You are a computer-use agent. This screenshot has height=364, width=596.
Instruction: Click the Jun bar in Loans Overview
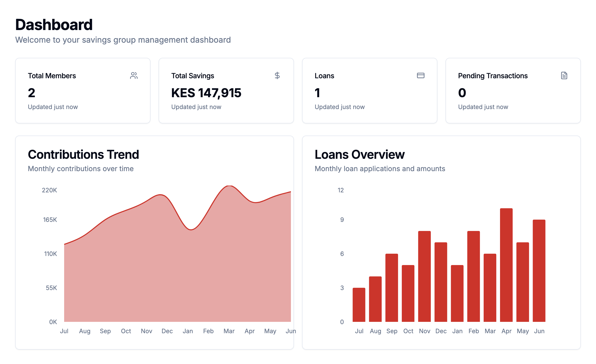coord(539,271)
